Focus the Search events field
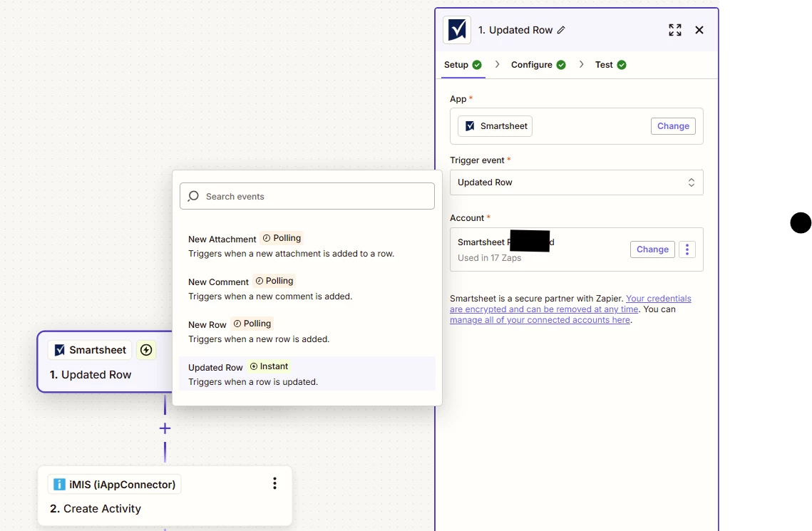Viewport: 812px width, 531px height. pos(307,196)
